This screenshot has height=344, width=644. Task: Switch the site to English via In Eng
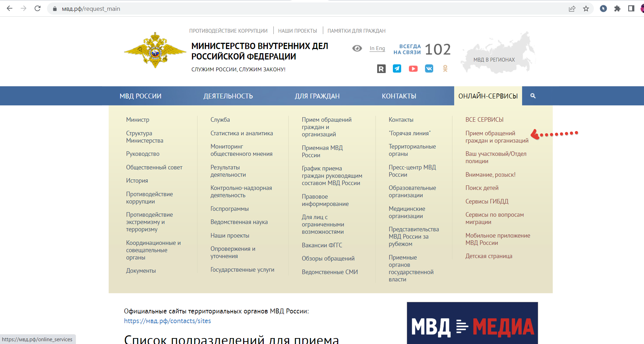377,48
